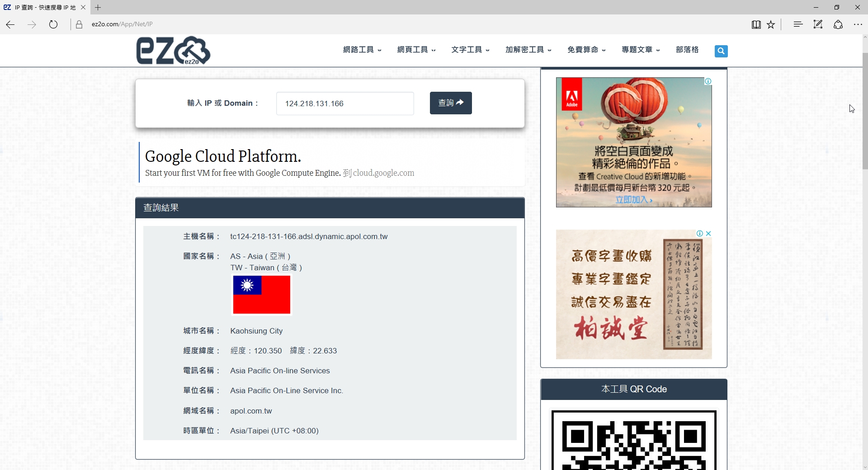Click the scrollbar down arrow
The image size is (868, 470).
pyautogui.click(x=865, y=467)
